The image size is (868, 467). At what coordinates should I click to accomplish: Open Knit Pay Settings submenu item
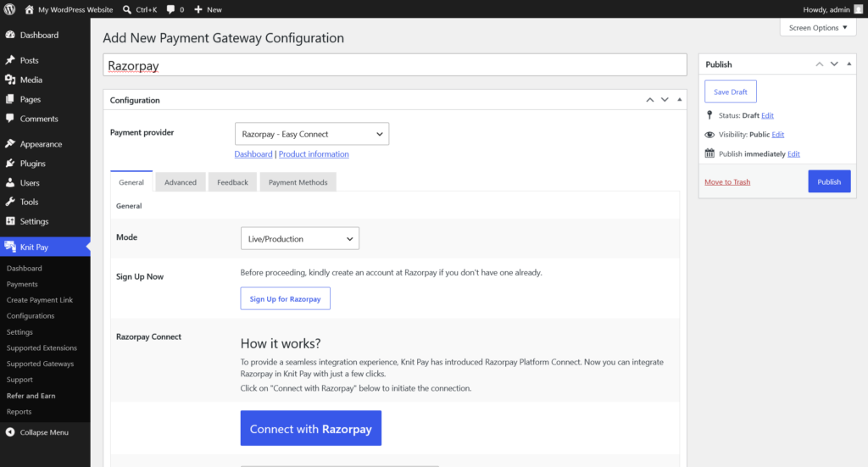tap(19, 332)
